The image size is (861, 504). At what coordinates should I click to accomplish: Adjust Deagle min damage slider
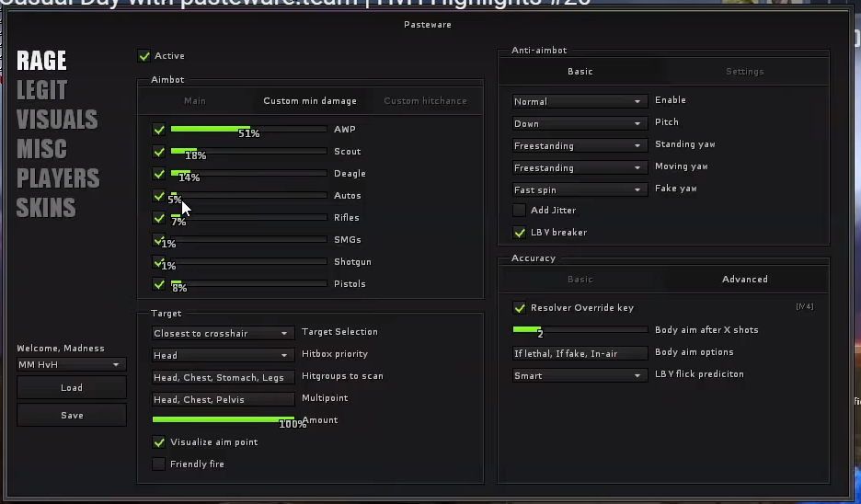(248, 173)
